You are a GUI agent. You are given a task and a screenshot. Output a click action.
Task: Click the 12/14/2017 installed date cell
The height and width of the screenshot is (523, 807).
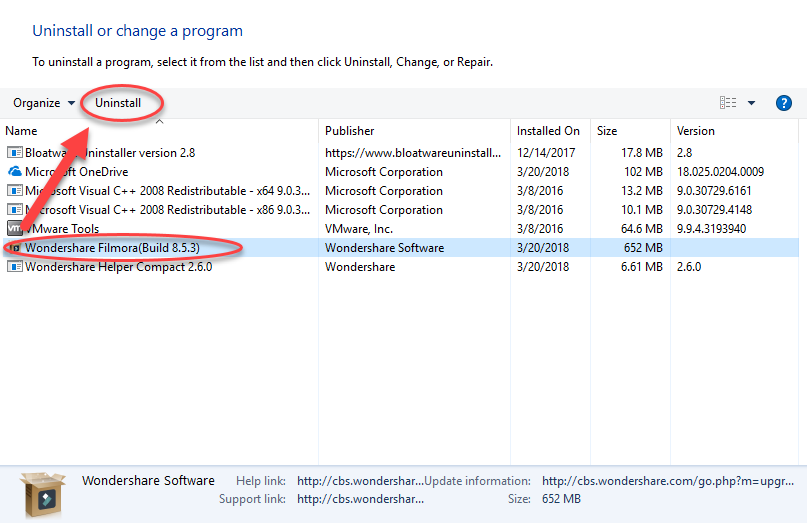pyautogui.click(x=546, y=153)
